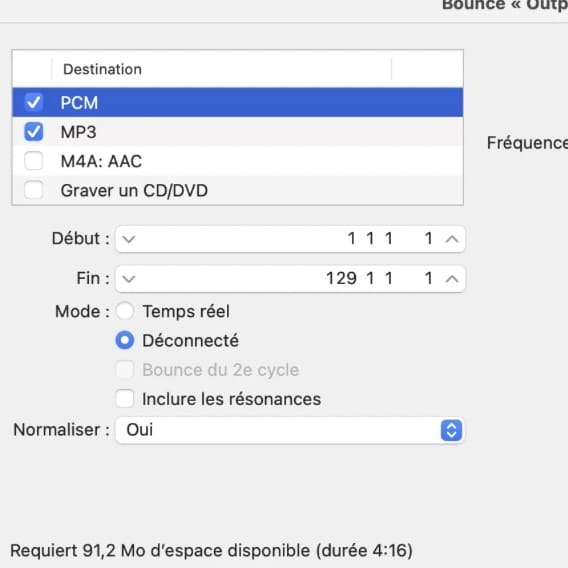Uncheck the MP3 destination checkbox
The image size is (568, 568).
click(x=34, y=131)
